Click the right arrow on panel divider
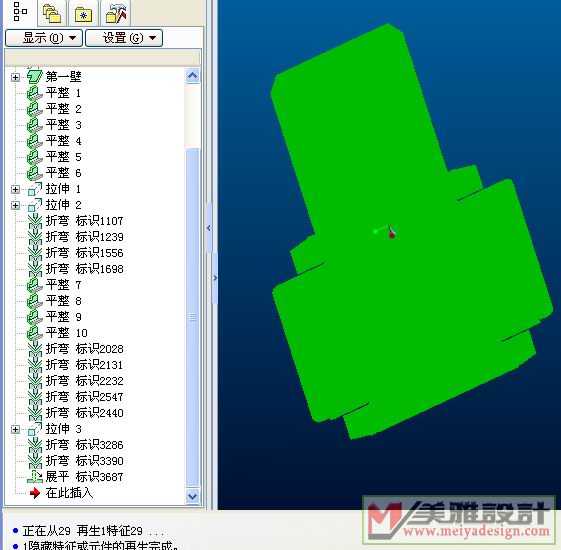The image size is (561, 550). click(x=215, y=278)
